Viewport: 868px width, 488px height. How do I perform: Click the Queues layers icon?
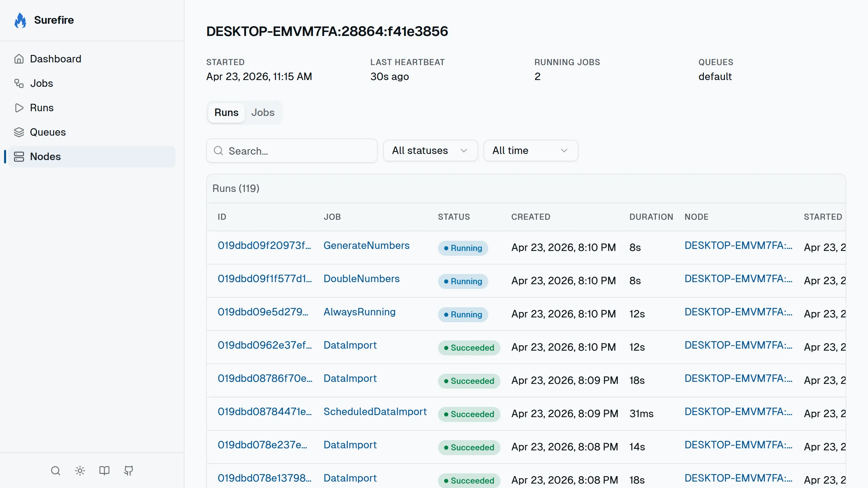19,132
